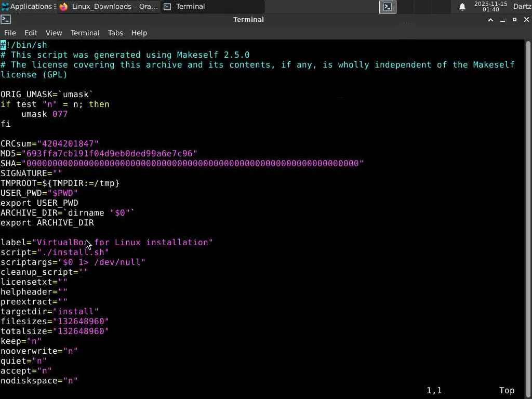This screenshot has width=532, height=399.
Task: Minimize the Terminal window
Action: 502,20
